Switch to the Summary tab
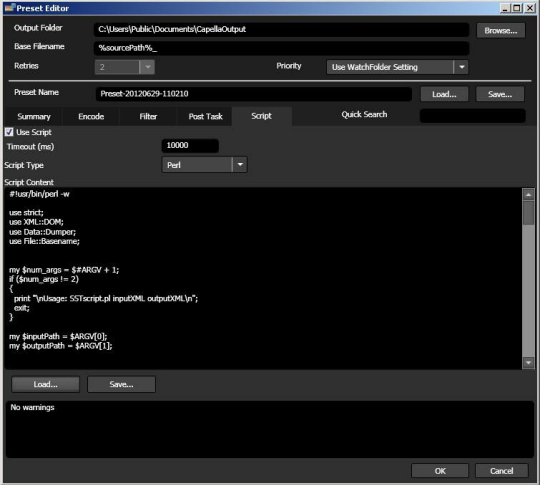Screen dimensions: 543x485 point(34,116)
